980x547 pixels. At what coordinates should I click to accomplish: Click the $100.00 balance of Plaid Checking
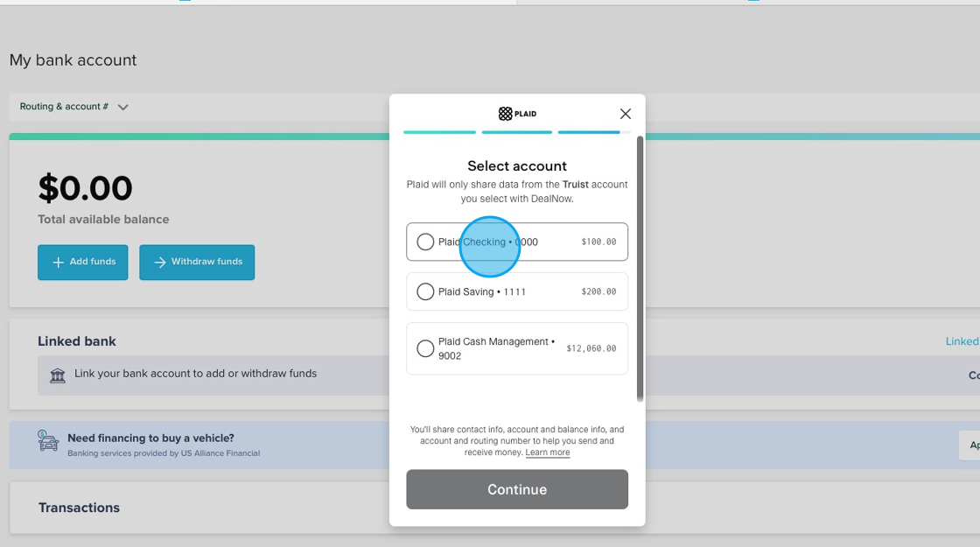598,242
